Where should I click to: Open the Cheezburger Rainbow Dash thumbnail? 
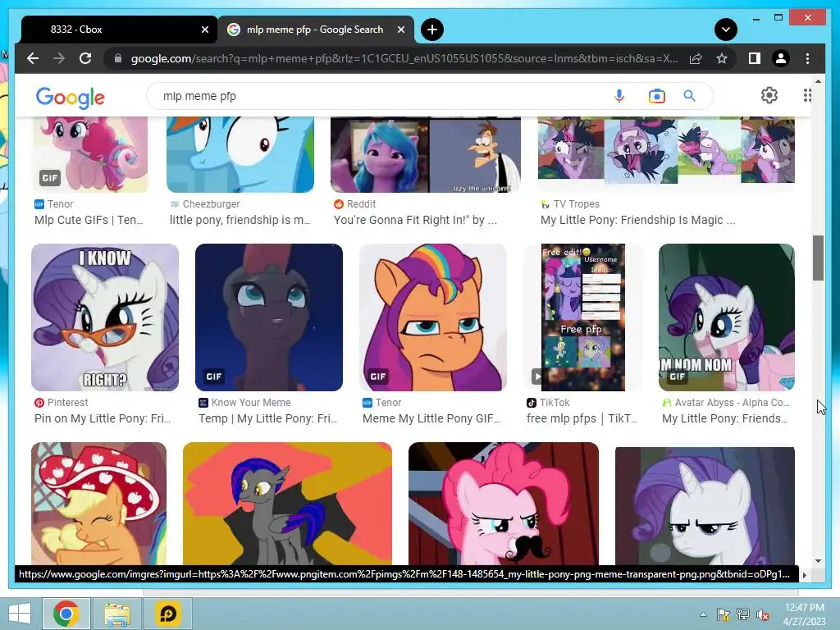(x=240, y=155)
